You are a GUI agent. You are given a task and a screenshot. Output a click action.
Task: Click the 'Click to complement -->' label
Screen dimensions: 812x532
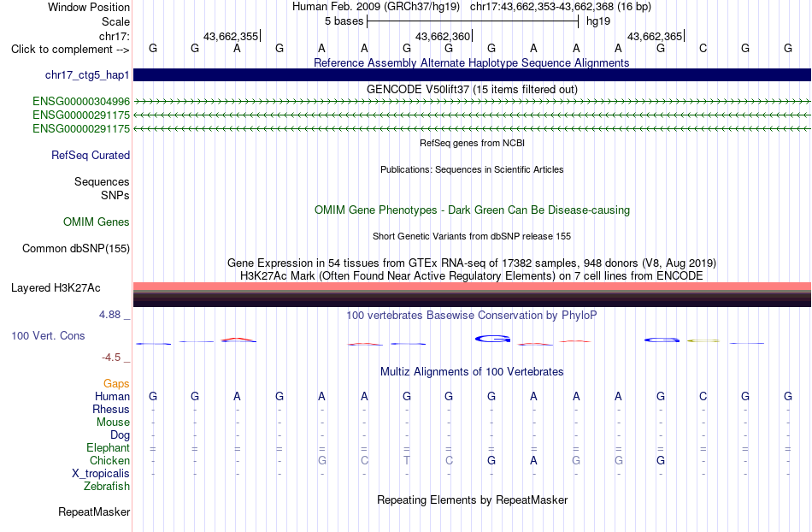[x=70, y=50]
